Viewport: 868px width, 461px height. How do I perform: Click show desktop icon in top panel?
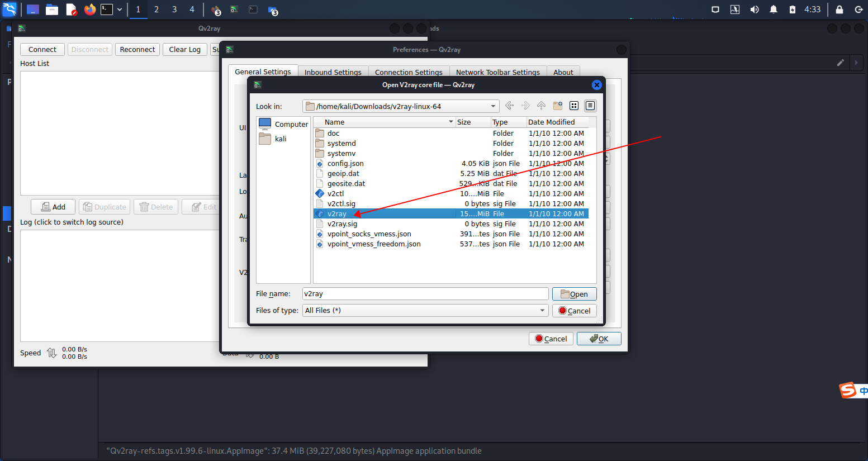tap(33, 9)
